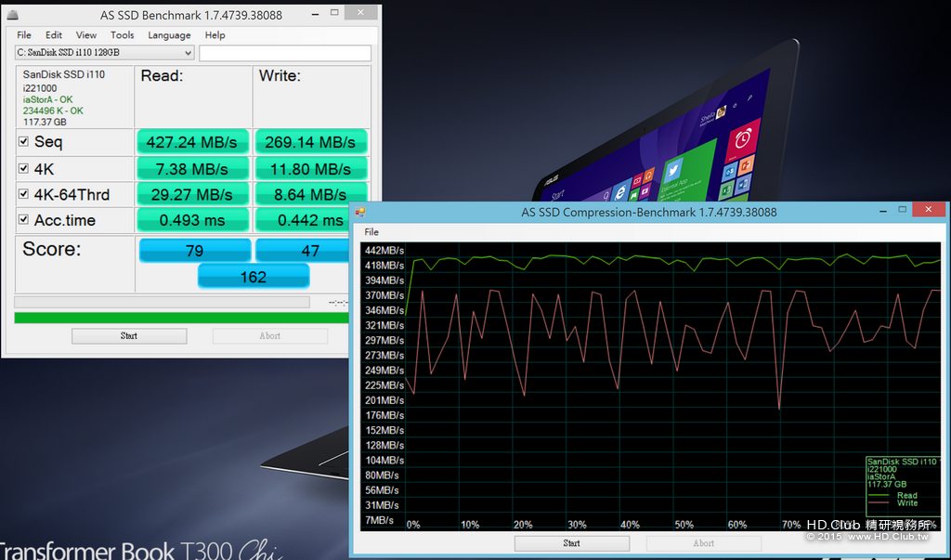This screenshot has height=560, width=951.
Task: Minimize the AS SSD Benchmark window
Action: (316, 13)
